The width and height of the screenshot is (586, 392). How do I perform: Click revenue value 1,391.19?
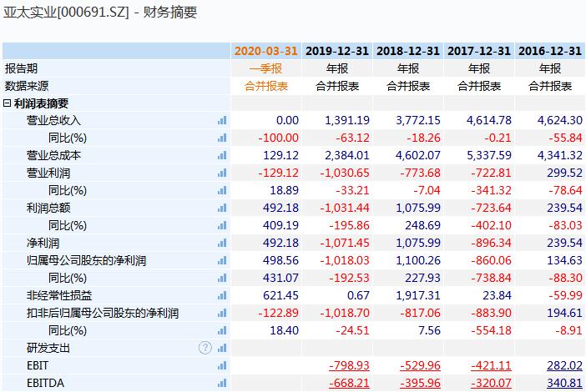(347, 120)
